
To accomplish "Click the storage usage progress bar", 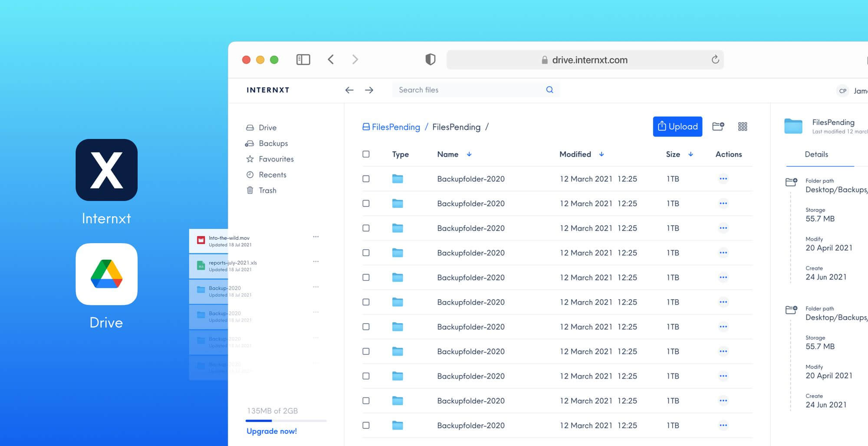I will point(286,420).
